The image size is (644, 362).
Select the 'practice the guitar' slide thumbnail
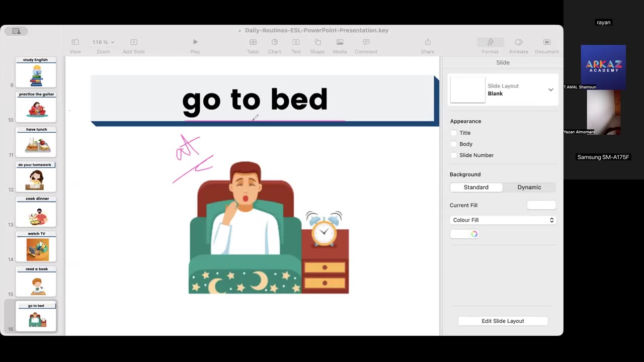click(36, 107)
